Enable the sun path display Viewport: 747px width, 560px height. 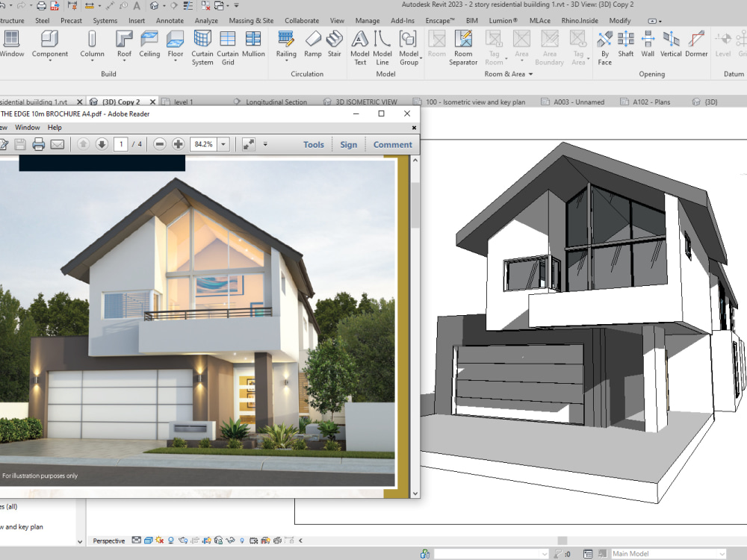[x=159, y=540]
